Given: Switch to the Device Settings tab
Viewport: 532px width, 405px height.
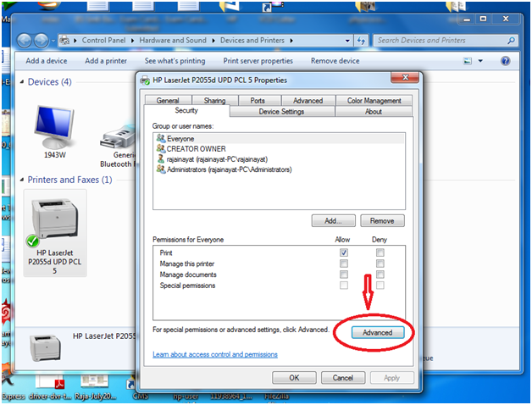Looking at the screenshot, I should [281, 111].
